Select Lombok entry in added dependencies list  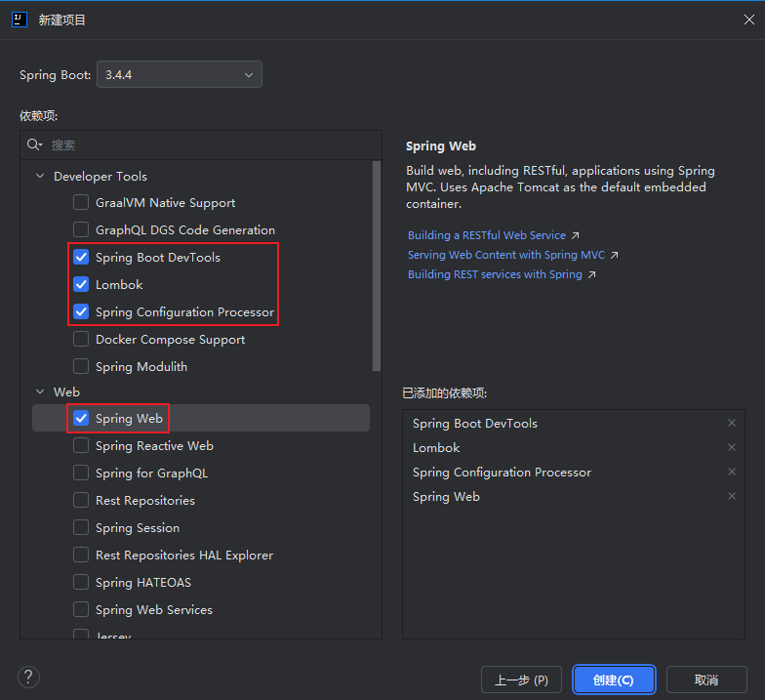click(436, 447)
